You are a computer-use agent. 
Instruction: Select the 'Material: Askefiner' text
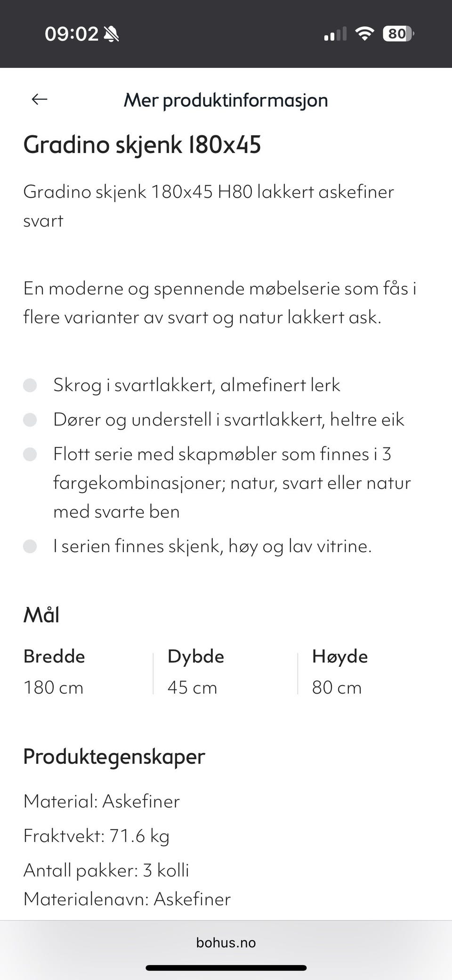(102, 801)
